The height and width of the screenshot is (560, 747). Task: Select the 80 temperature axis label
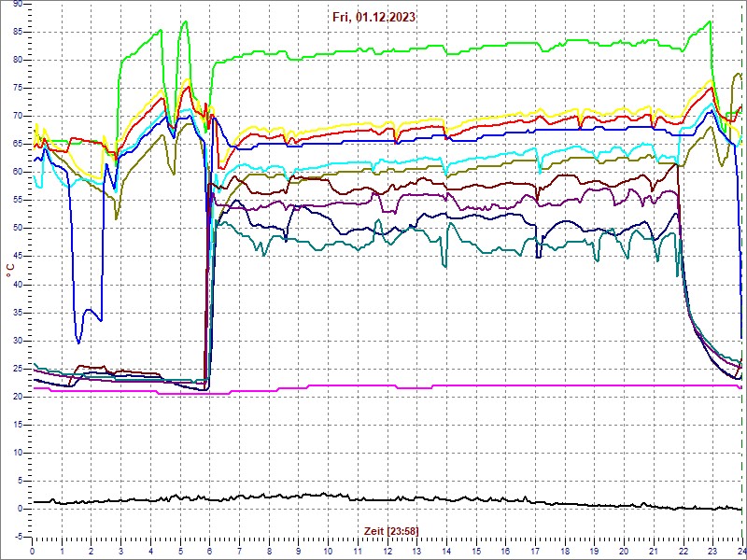pyautogui.click(x=17, y=60)
